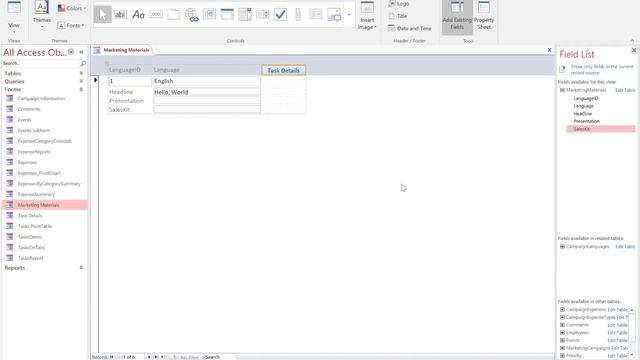The image size is (640, 360).
Task: Collapse the MarketingMaterials table node
Action: pyautogui.click(x=562, y=90)
